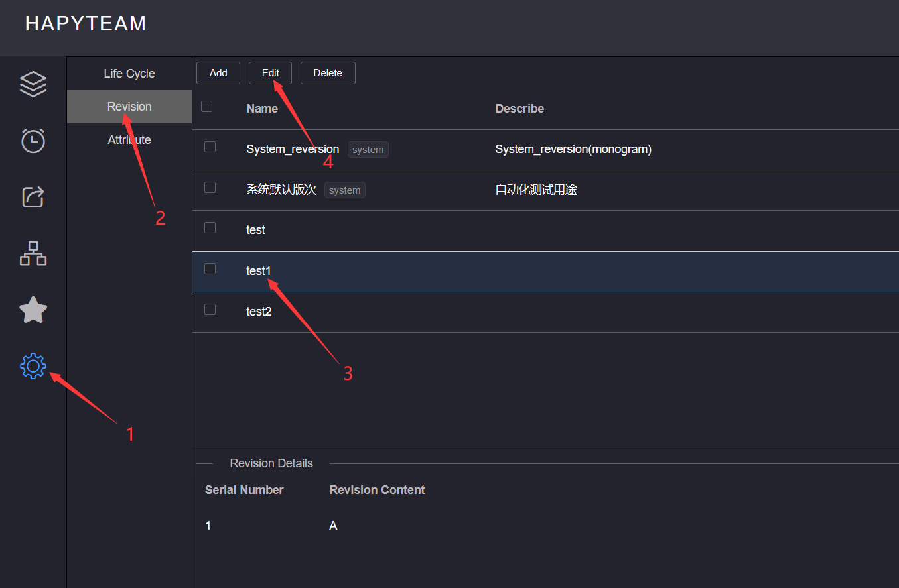Viewport: 899px width, 588px height.
Task: Click the system tag beside 系统默认版次
Action: coord(345,190)
